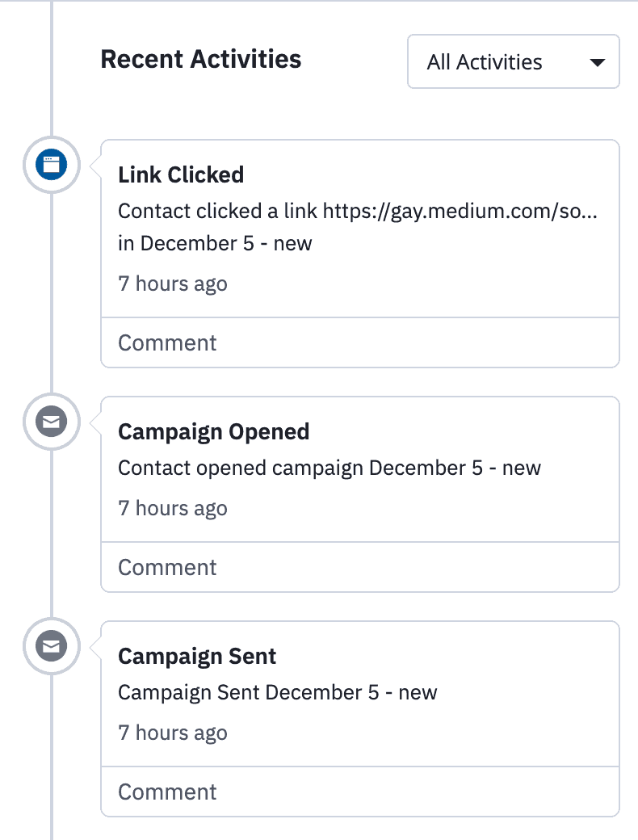Click the Comment field under Campaign Opened
The image size is (638, 840).
(360, 567)
